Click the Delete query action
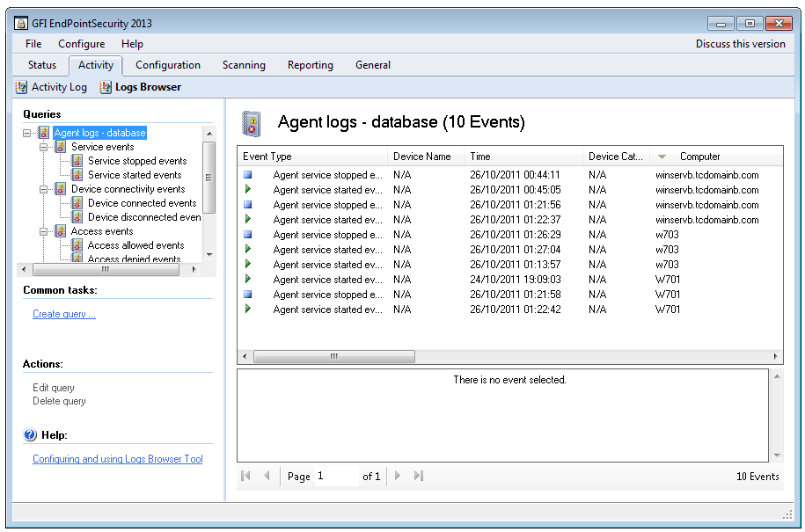 tap(59, 401)
